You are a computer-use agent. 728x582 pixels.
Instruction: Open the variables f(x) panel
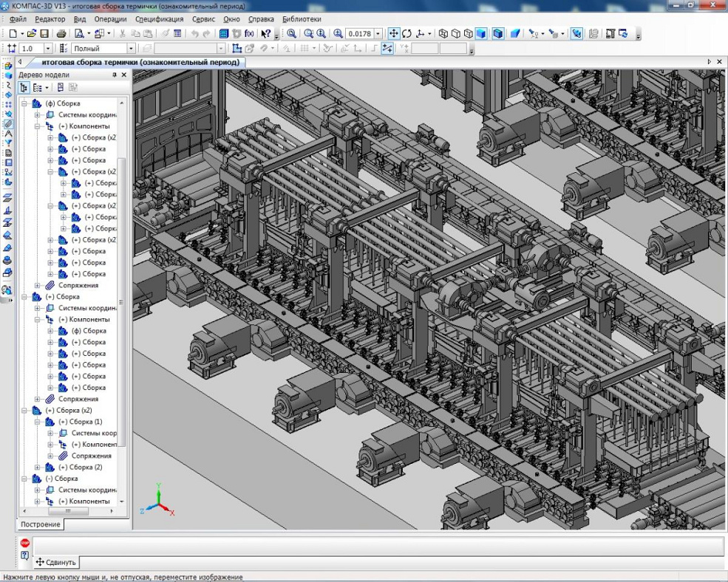249,34
